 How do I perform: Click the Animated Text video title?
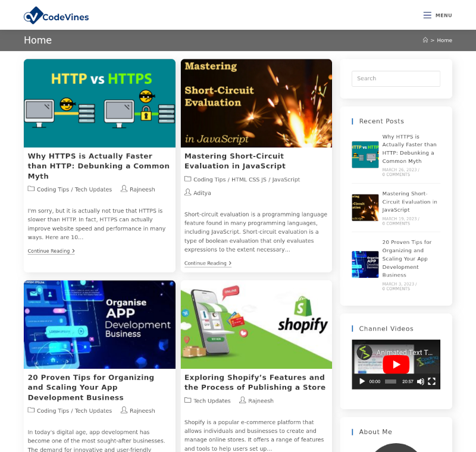405,353
